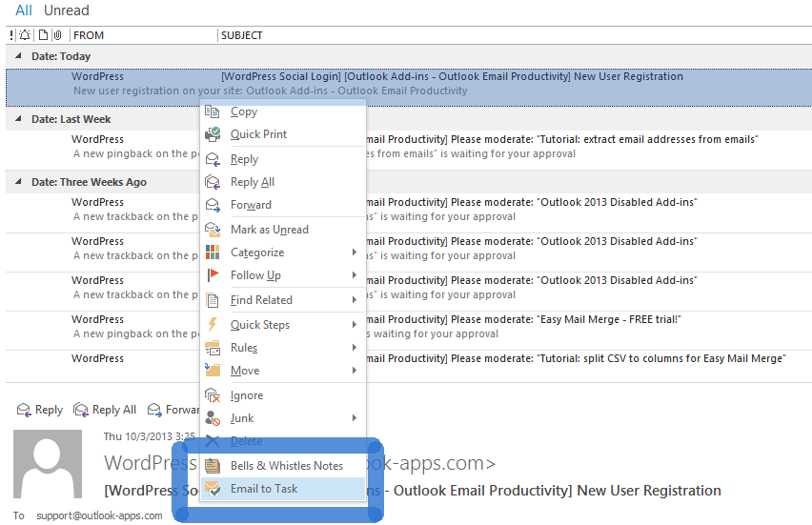This screenshot has width=812, height=525.
Task: Collapse the Date: Three Weeks Ago group
Action: tap(19, 181)
